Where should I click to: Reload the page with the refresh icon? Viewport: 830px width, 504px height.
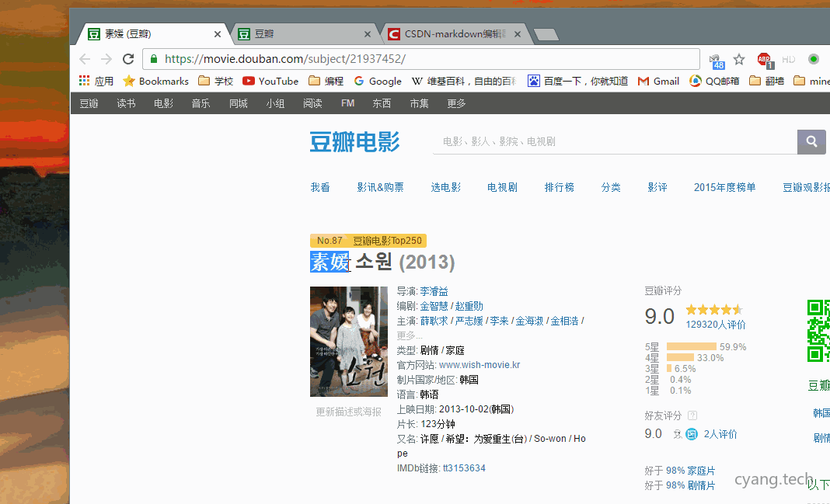pyautogui.click(x=129, y=59)
